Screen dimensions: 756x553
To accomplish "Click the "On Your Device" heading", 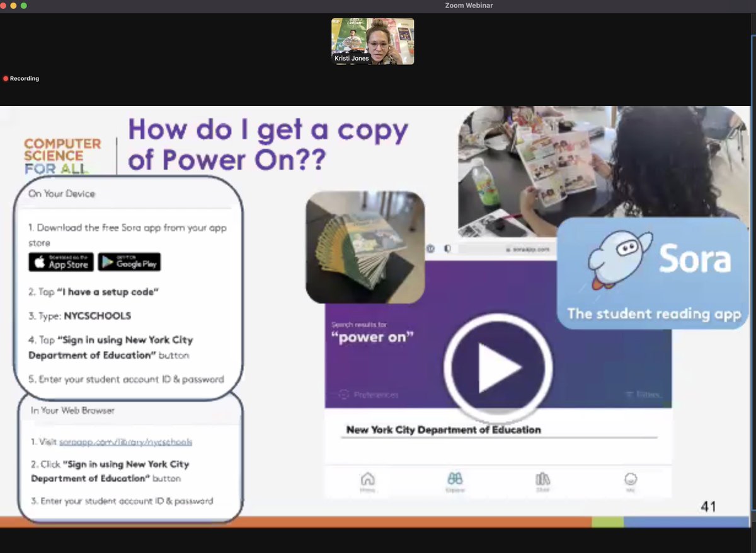I will pyautogui.click(x=62, y=194).
